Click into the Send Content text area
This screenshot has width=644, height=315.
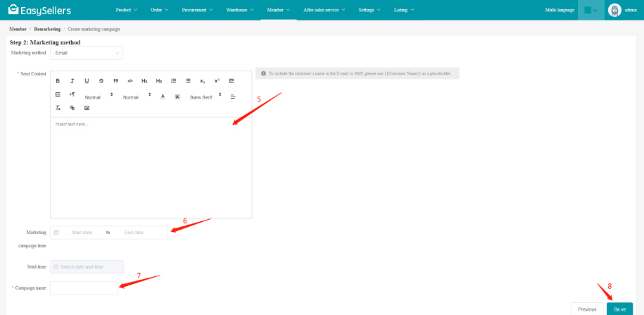151,168
